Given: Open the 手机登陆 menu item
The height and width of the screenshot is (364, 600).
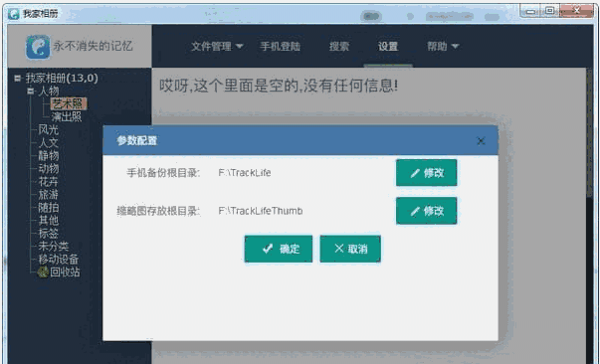Looking at the screenshot, I should pyautogui.click(x=281, y=47).
